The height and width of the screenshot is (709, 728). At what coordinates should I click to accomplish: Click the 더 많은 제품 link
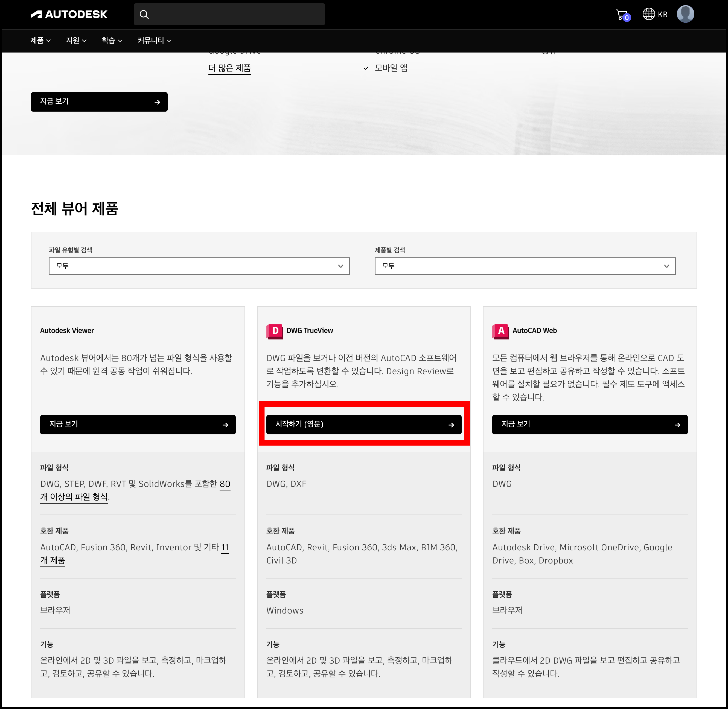coord(229,68)
